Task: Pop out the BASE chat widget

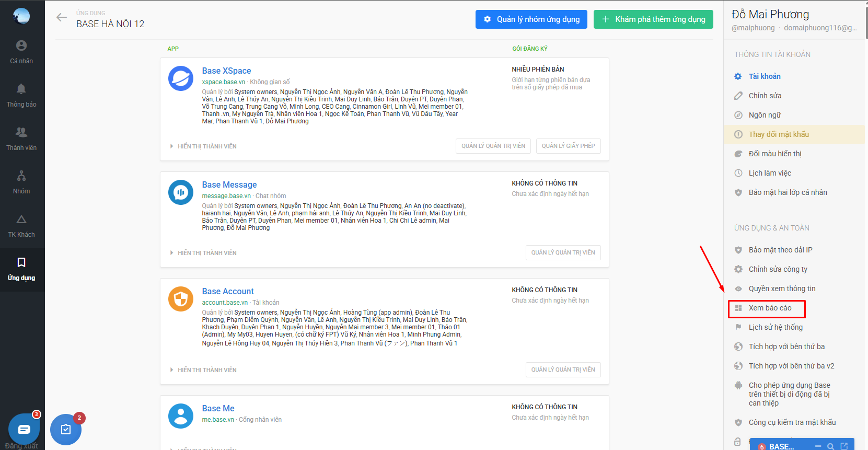Action: click(x=844, y=446)
